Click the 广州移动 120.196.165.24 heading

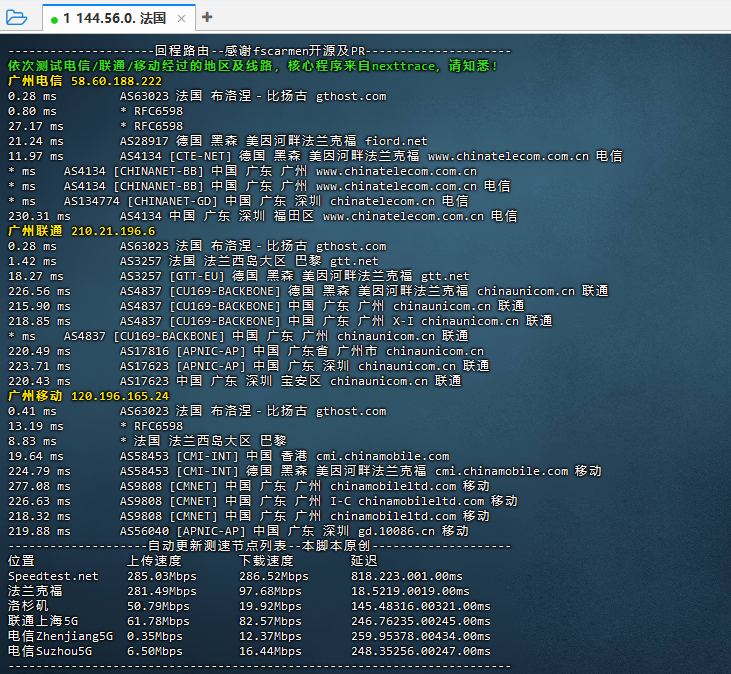point(89,396)
